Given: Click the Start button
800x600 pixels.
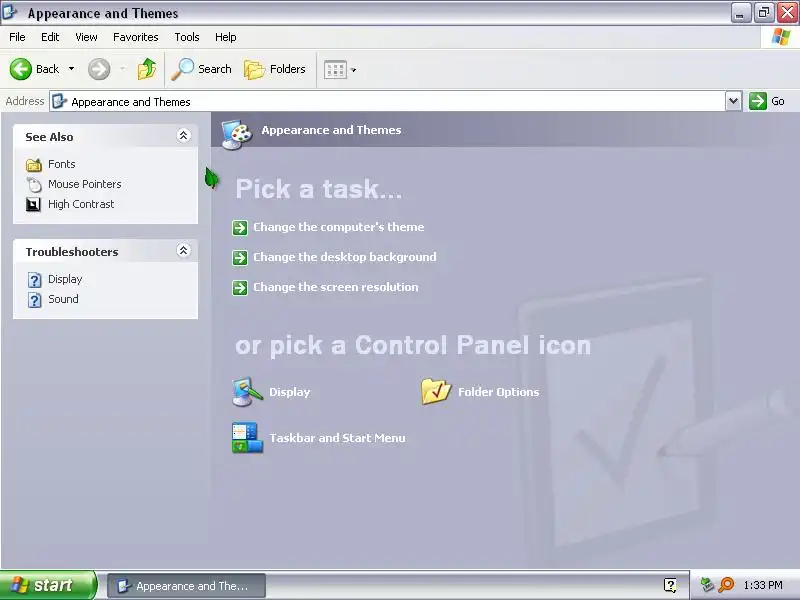Looking at the screenshot, I should click(48, 585).
